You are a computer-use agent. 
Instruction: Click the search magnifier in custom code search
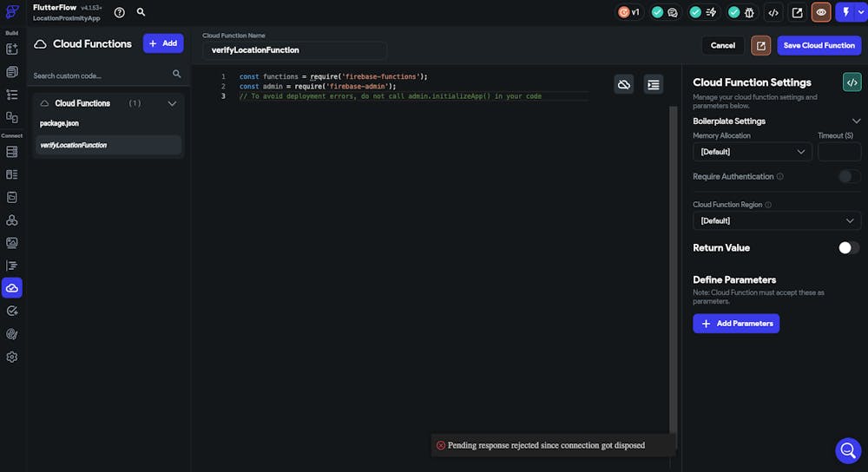point(176,74)
